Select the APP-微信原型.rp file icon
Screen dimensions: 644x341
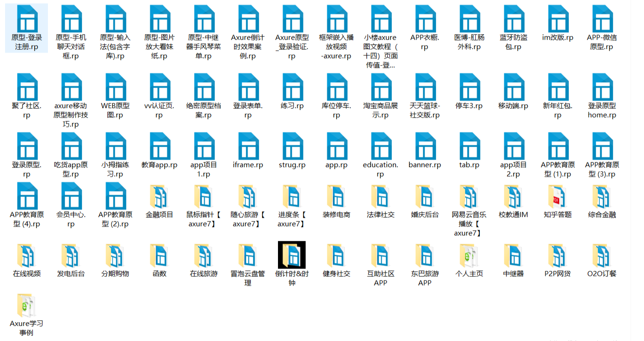(x=603, y=18)
